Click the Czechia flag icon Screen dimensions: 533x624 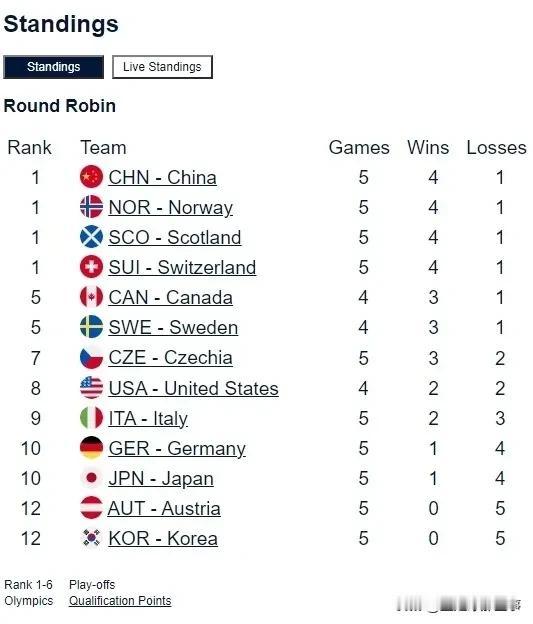[x=92, y=357]
